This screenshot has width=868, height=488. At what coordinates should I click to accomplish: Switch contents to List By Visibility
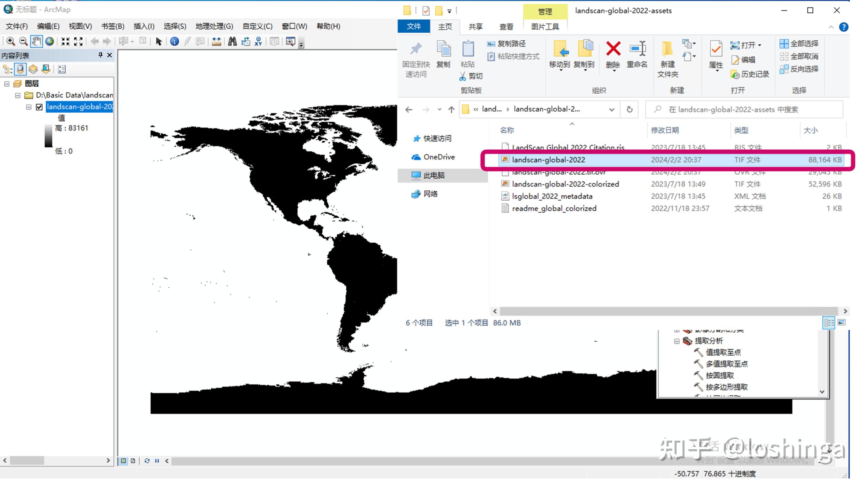click(x=33, y=70)
